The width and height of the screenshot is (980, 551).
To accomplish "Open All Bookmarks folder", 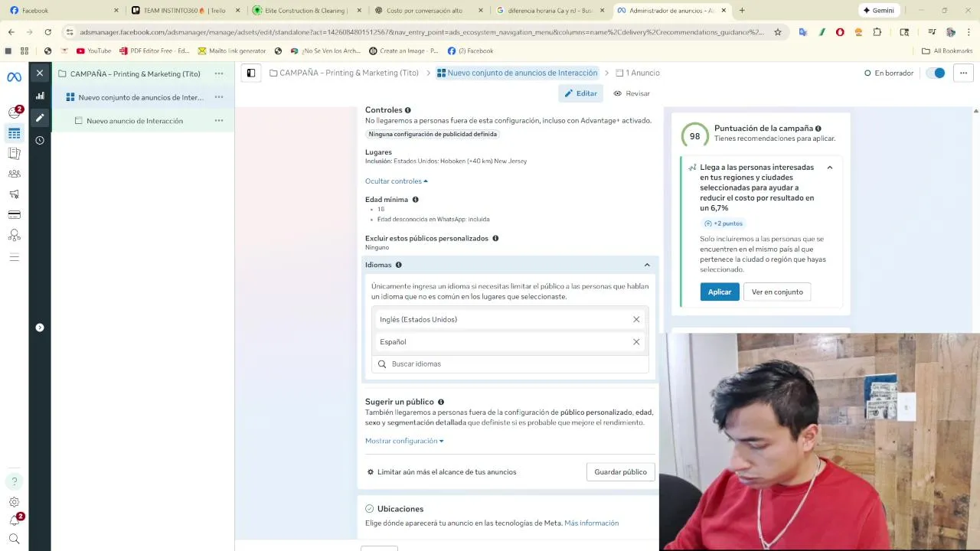I will tap(947, 51).
